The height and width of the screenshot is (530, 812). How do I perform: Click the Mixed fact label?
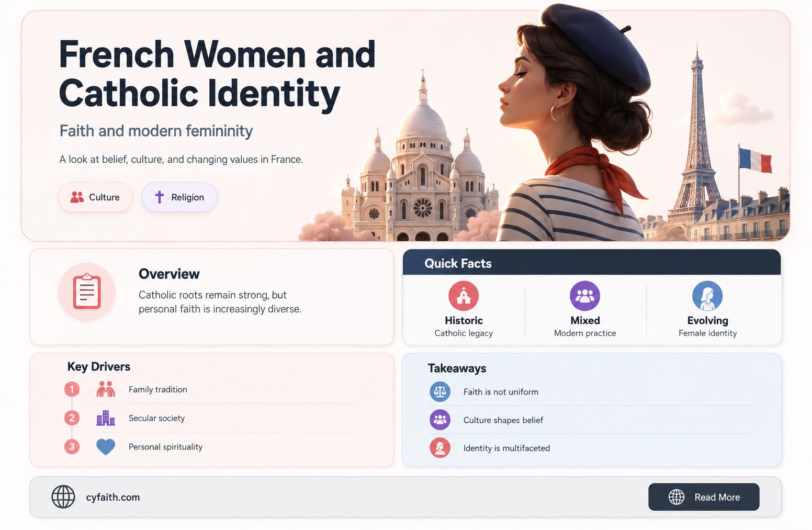[585, 320]
